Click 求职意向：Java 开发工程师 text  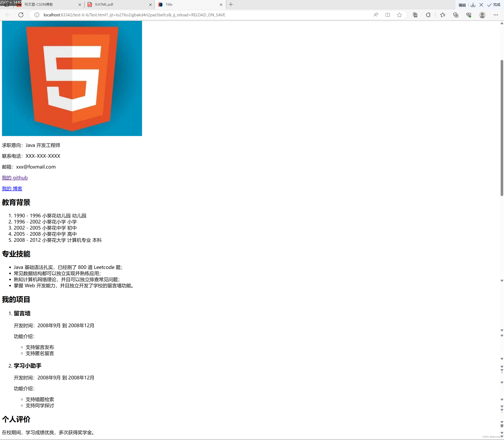31,145
